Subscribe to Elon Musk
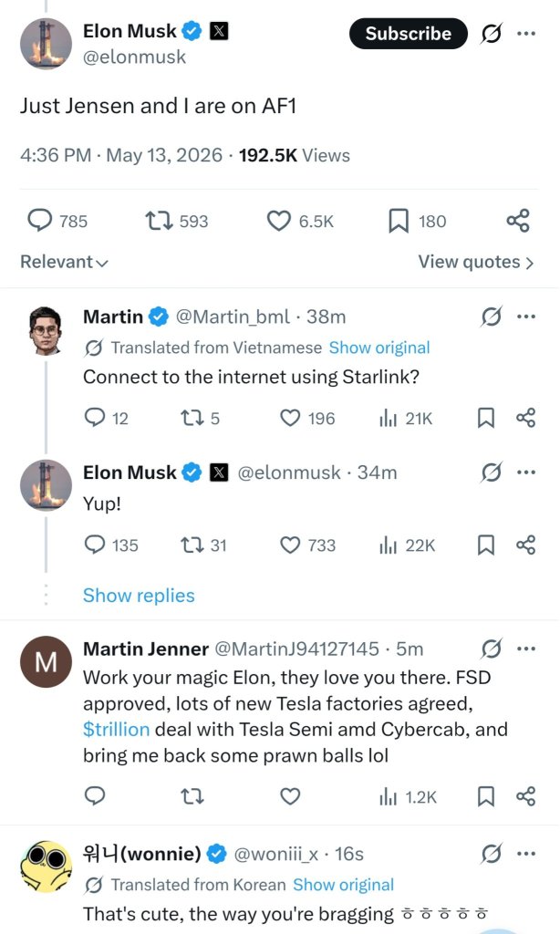Viewport: 560px width, 934px height. pyautogui.click(x=408, y=34)
